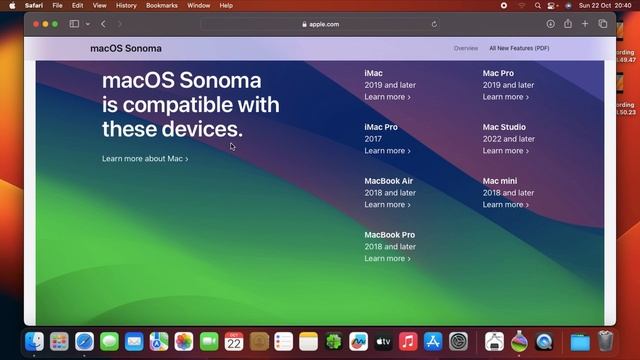This screenshot has height=360, width=640.
Task: Open the Help menu
Action: 226,5
